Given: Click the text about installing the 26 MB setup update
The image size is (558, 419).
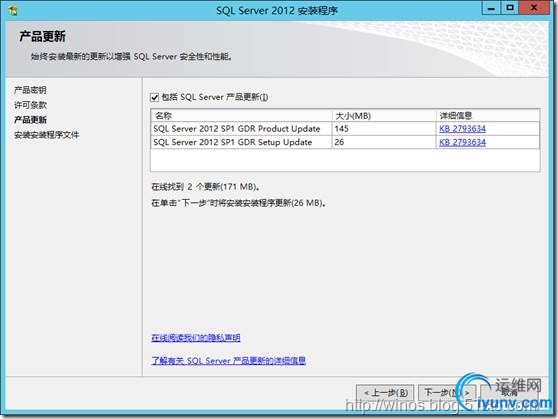Looking at the screenshot, I should [x=239, y=203].
